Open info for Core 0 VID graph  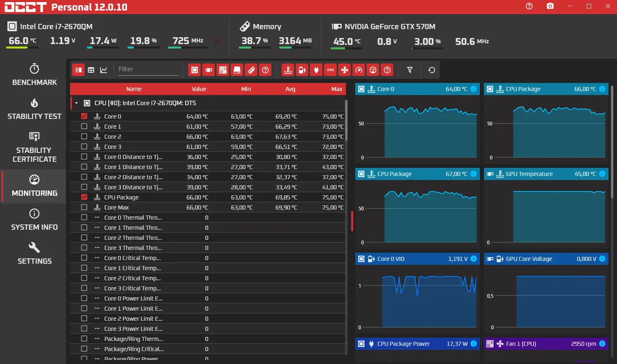point(474,259)
